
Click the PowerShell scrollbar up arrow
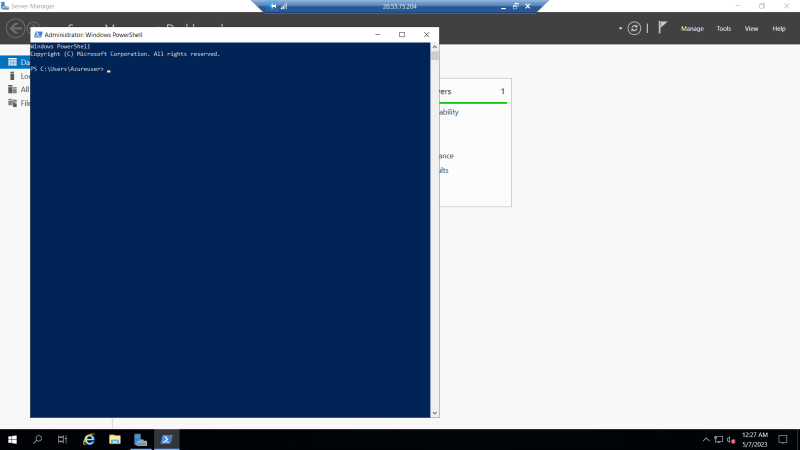pyautogui.click(x=435, y=47)
